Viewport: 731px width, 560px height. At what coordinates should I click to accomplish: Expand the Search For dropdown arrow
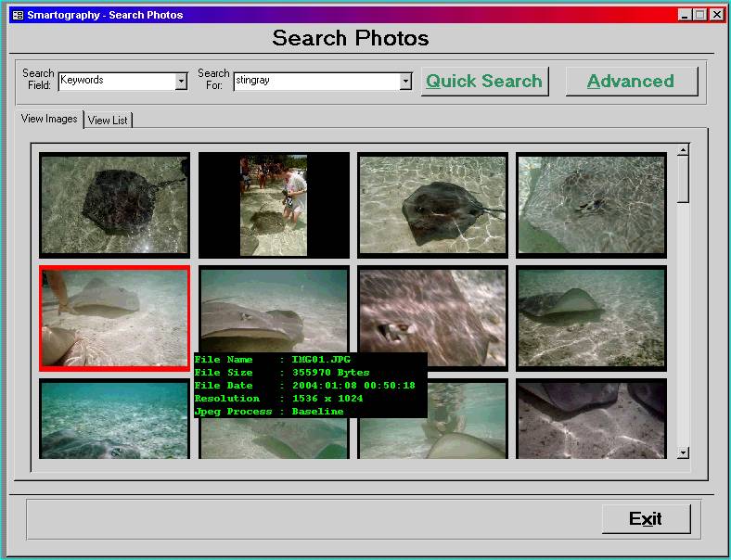click(x=405, y=82)
